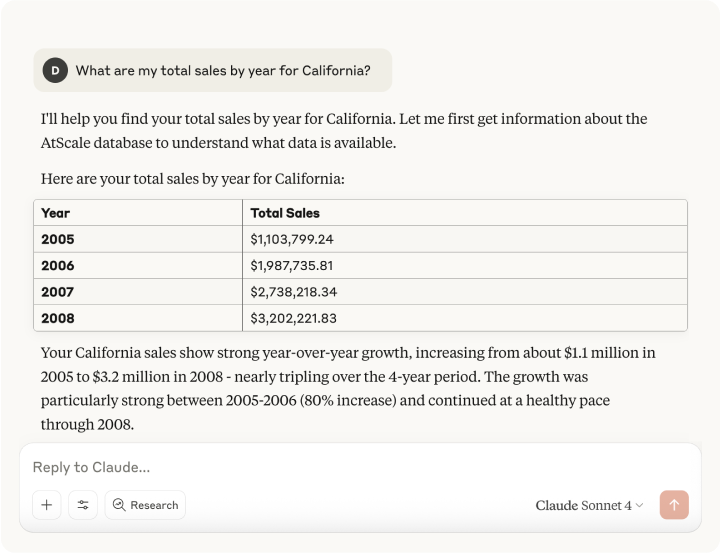Click the plus attachment icon
This screenshot has height=553, width=720.
46,505
